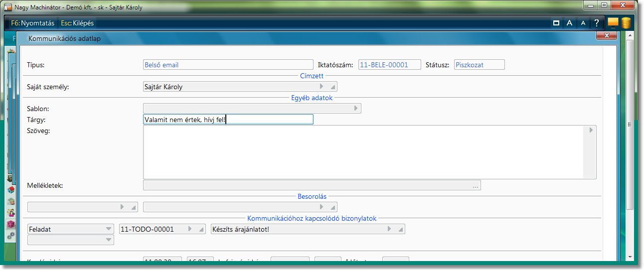
Task: Click the pink cube icon in the sidebar
Action: coord(10,224)
